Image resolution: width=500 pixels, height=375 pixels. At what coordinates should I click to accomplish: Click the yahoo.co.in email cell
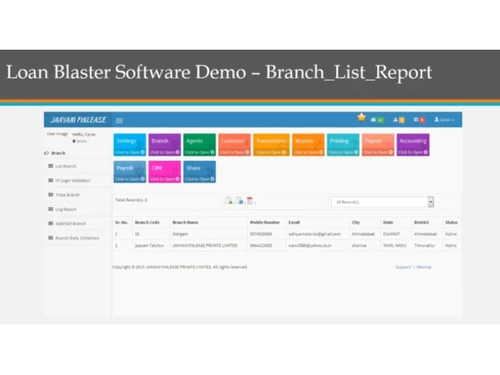coord(310,246)
